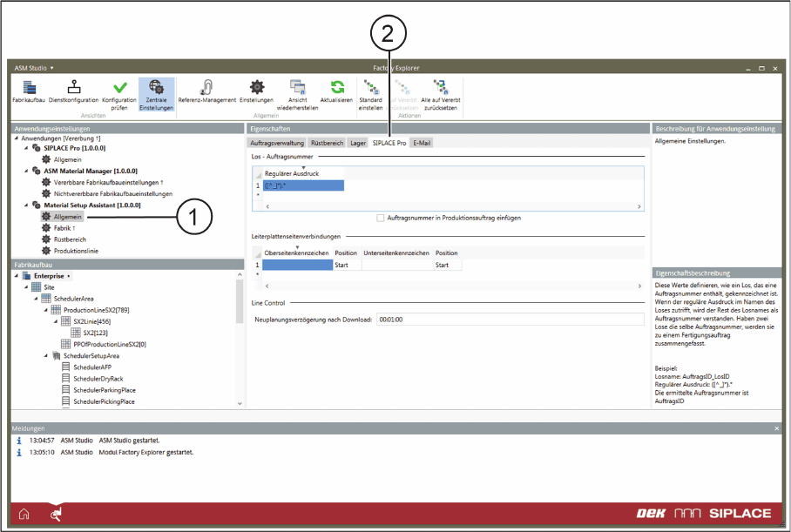Refresh using the Aktualisieren icon

336,88
